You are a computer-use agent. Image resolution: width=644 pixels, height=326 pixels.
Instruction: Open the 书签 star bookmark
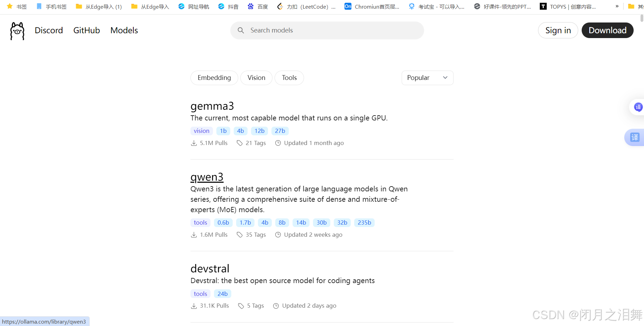[x=17, y=7]
